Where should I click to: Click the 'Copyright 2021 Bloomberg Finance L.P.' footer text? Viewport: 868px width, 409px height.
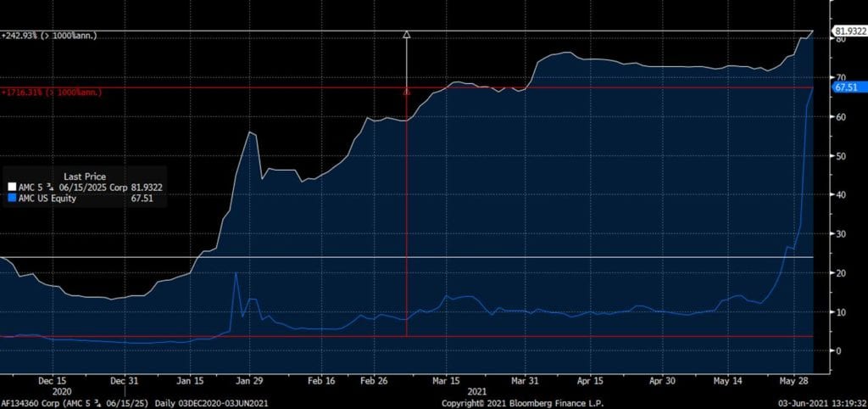(x=522, y=403)
